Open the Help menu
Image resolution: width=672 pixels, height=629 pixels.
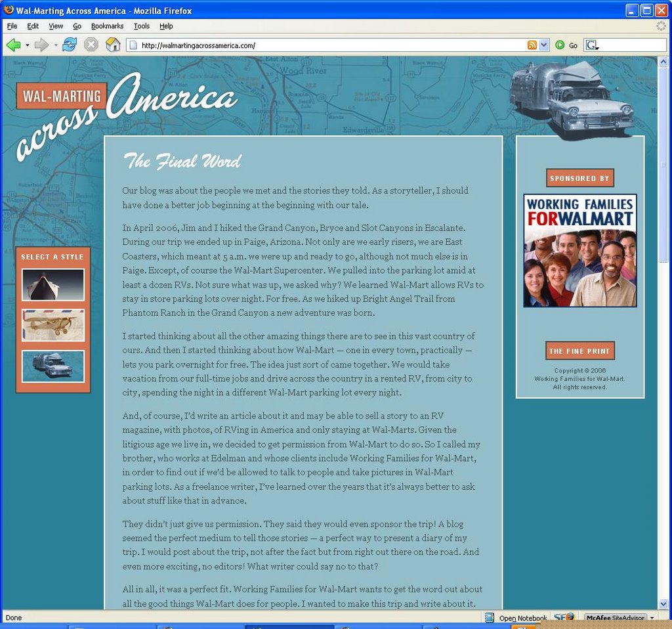click(x=166, y=26)
